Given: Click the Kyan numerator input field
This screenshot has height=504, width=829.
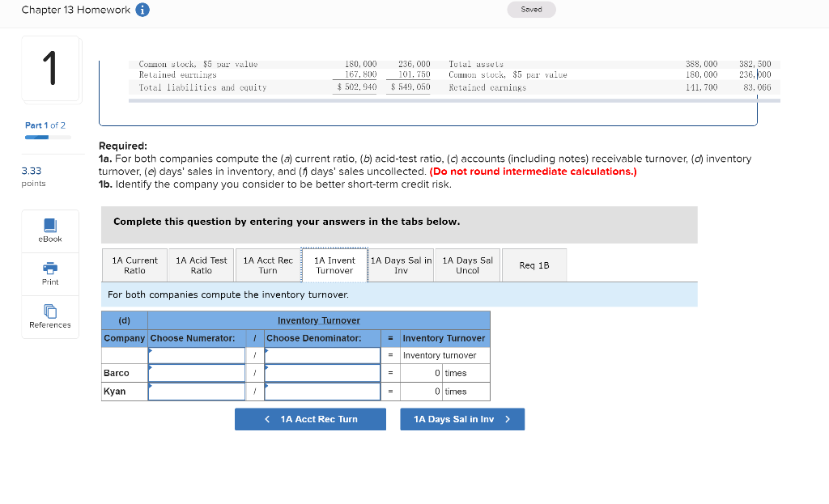Looking at the screenshot, I should click(x=197, y=392).
